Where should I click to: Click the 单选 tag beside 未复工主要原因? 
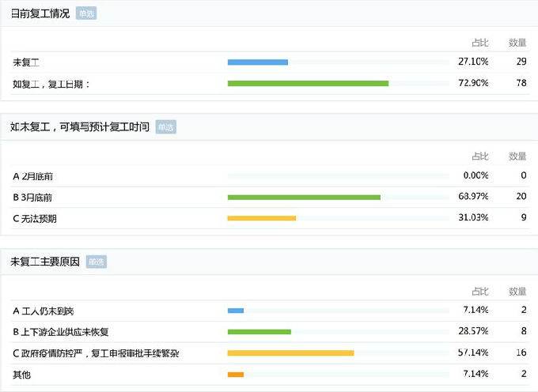click(x=97, y=262)
